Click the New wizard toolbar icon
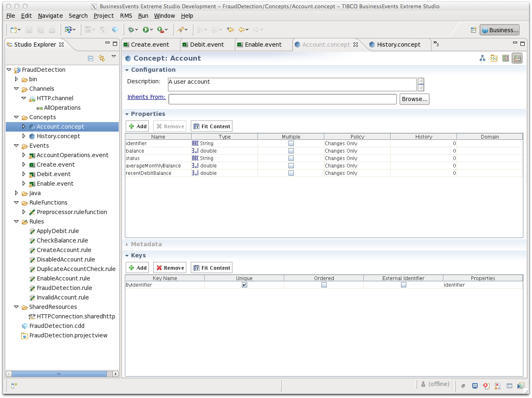Viewport: 532px width, 398px height. click(x=14, y=30)
